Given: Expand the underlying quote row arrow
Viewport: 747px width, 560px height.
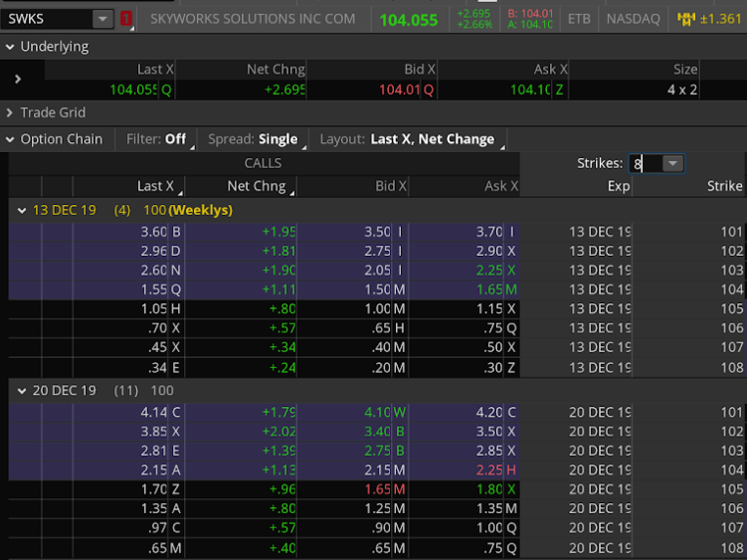Looking at the screenshot, I should coord(18,79).
